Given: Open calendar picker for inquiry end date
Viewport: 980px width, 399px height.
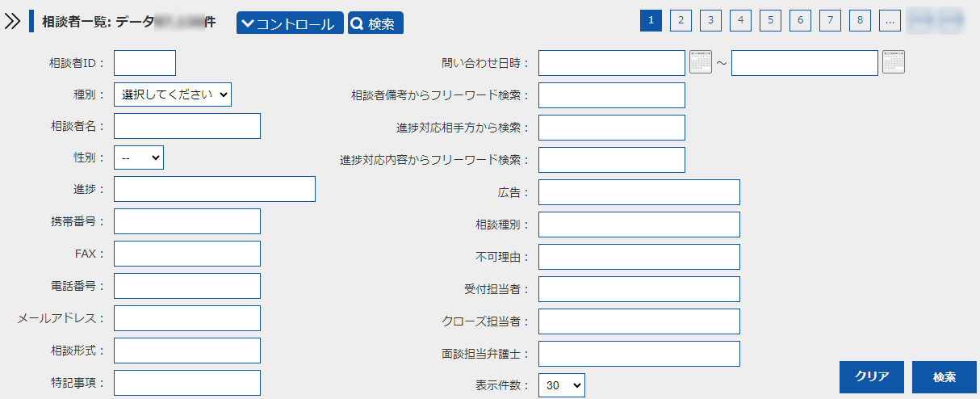Looking at the screenshot, I should [894, 62].
